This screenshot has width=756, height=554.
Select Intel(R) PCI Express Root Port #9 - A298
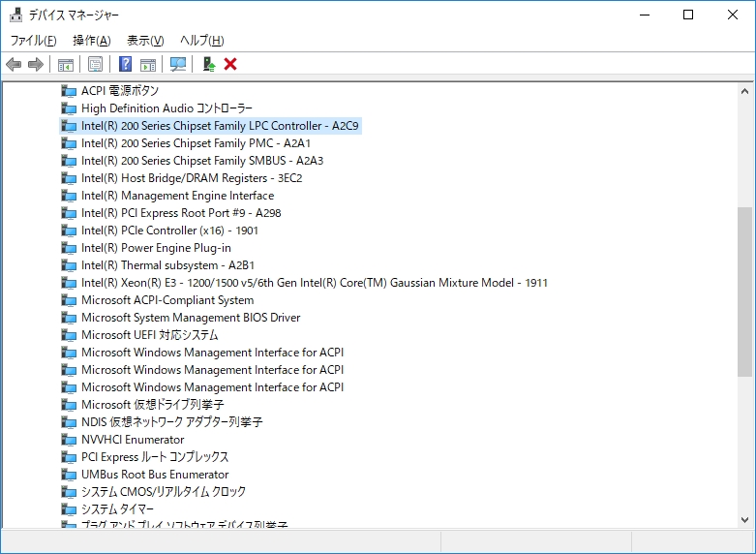click(x=181, y=213)
